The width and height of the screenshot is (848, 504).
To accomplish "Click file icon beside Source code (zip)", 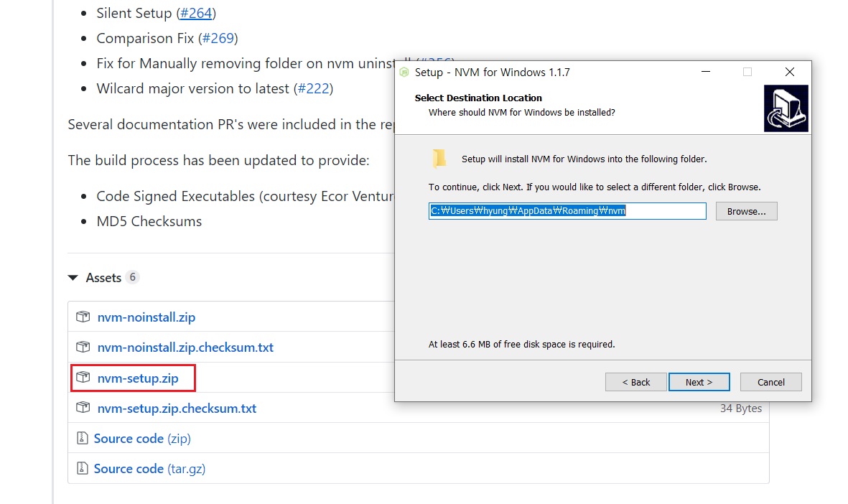I will coord(82,438).
